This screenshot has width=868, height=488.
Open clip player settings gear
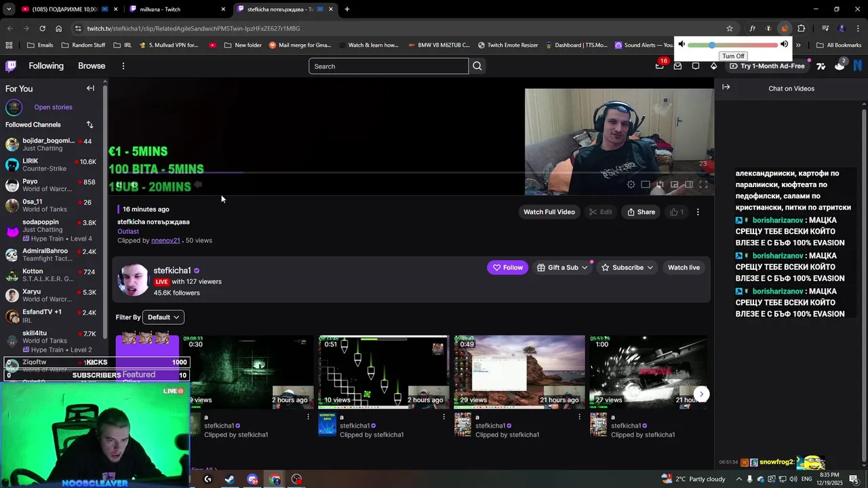click(631, 184)
